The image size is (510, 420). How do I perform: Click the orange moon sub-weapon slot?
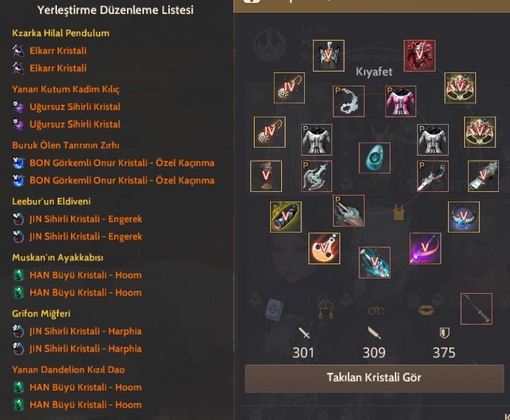pyautogui.click(x=324, y=248)
